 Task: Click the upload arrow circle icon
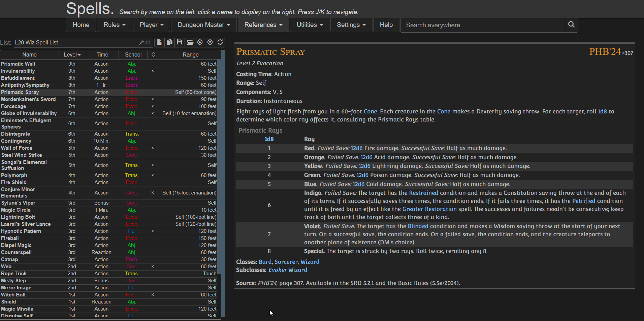point(210,42)
